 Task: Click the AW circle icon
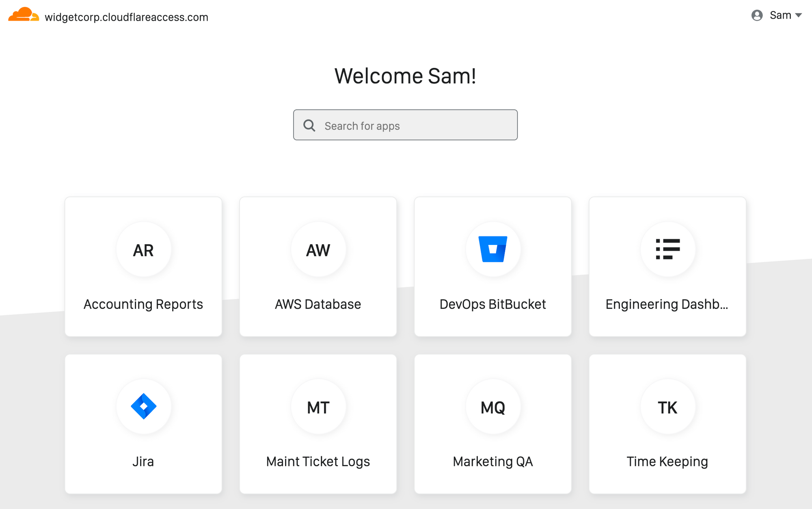318,250
